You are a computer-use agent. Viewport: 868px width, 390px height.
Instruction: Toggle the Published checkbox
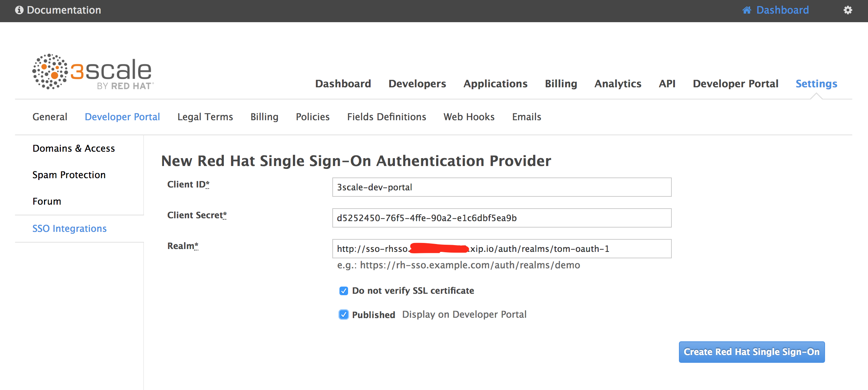click(x=343, y=315)
